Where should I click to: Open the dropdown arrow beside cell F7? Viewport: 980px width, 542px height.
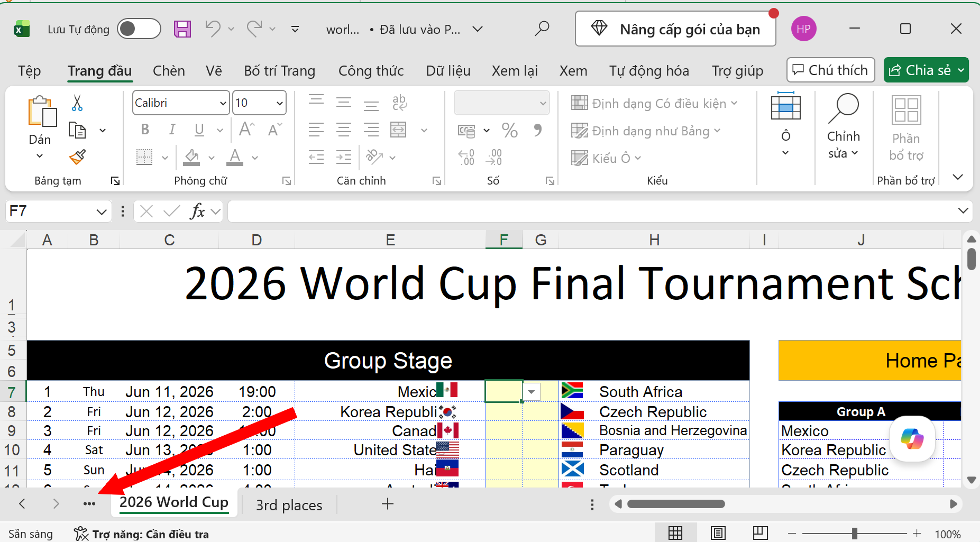click(532, 392)
